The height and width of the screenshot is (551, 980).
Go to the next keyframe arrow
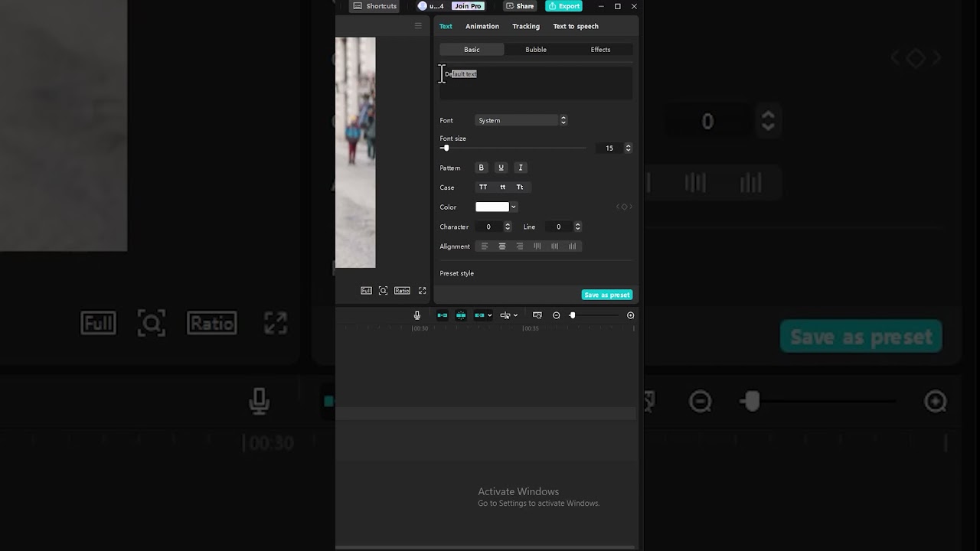pos(631,207)
